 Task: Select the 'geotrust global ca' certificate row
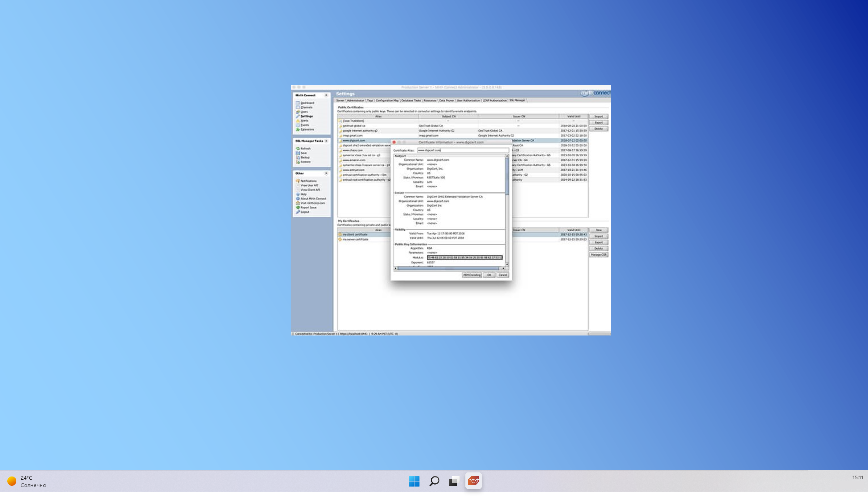(463, 126)
